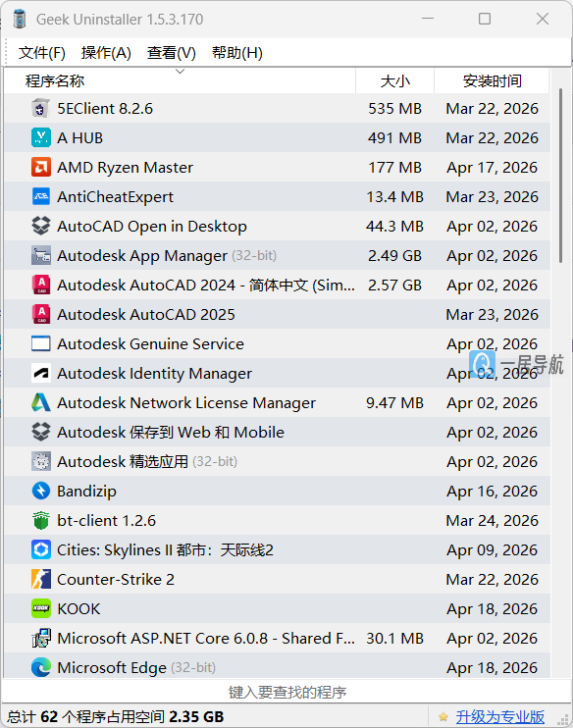Click the vertical scrollbar thumb
This screenshot has height=728, width=573.
(560, 176)
